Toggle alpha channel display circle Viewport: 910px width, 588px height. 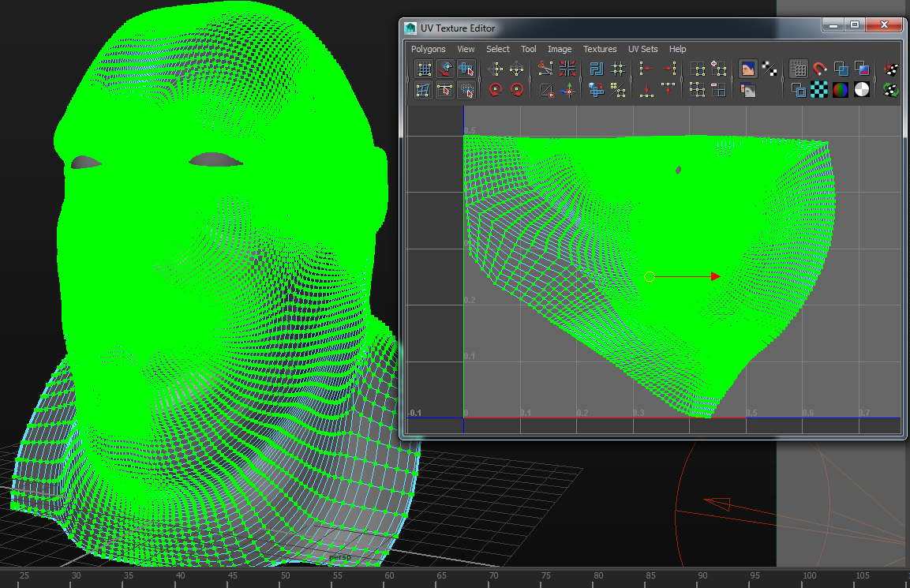(x=862, y=90)
